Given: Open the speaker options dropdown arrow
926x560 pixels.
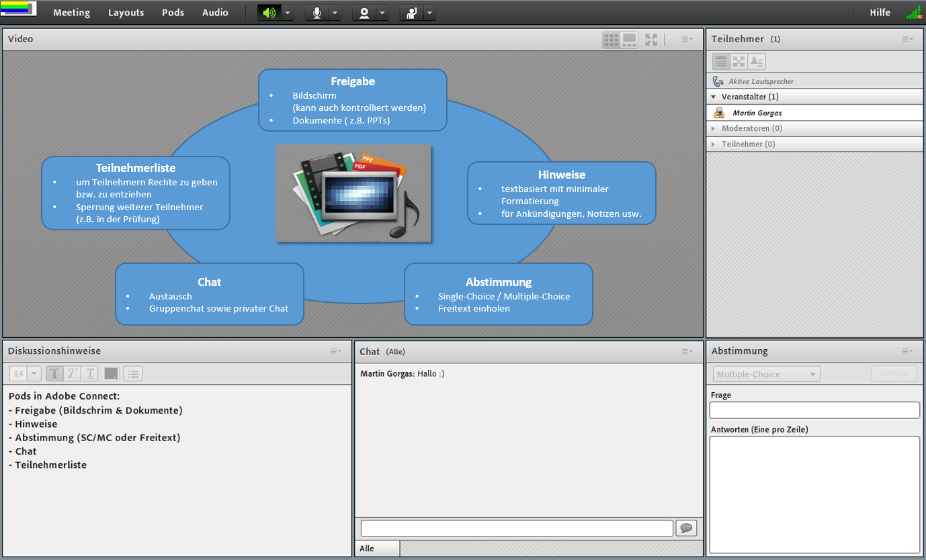Looking at the screenshot, I should [x=287, y=13].
